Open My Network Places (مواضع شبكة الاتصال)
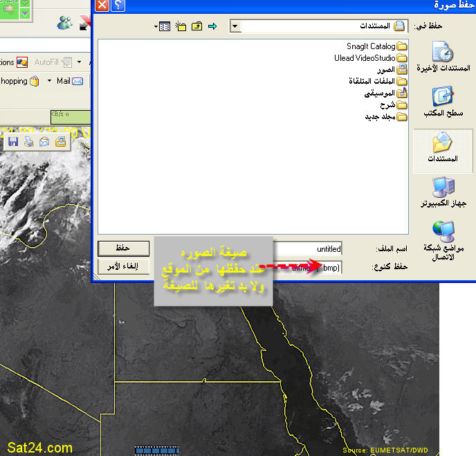This screenshot has height=456, width=476. click(x=443, y=241)
